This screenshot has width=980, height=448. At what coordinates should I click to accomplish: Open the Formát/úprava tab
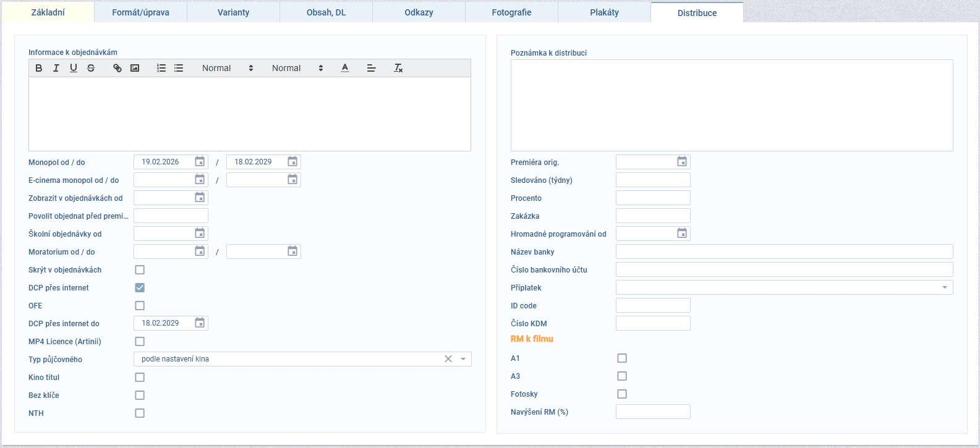(140, 12)
